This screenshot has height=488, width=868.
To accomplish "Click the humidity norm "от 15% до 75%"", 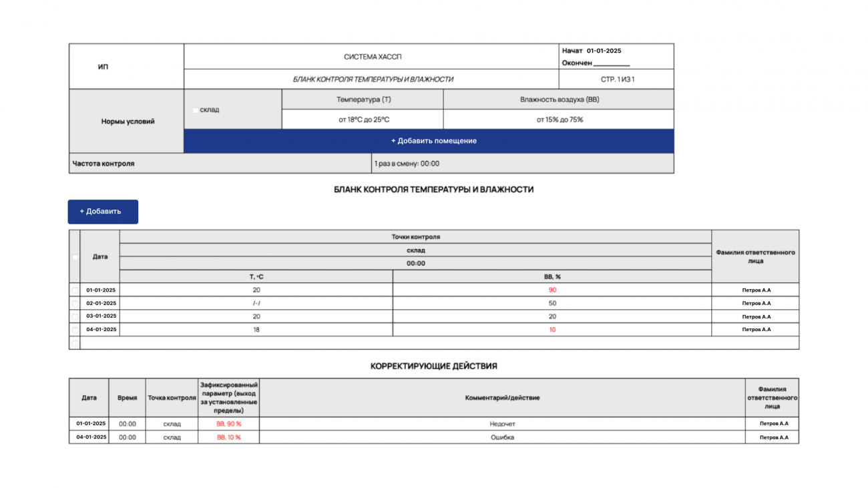I will 559,120.
